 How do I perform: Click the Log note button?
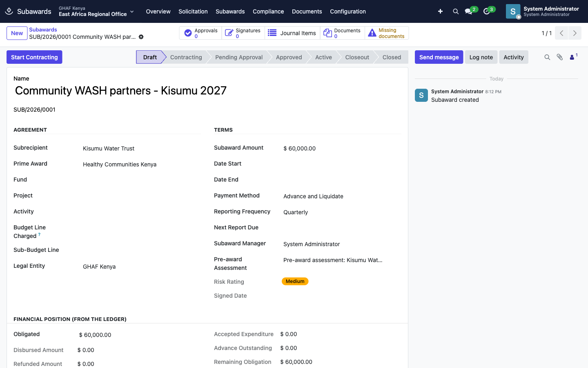(x=481, y=57)
